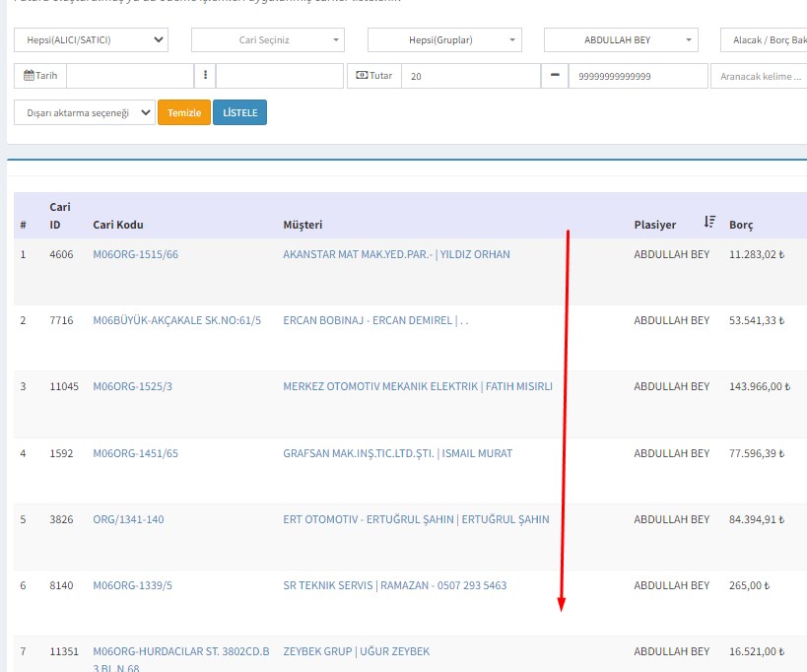Focus the Aranacak kelime search box

click(x=759, y=76)
